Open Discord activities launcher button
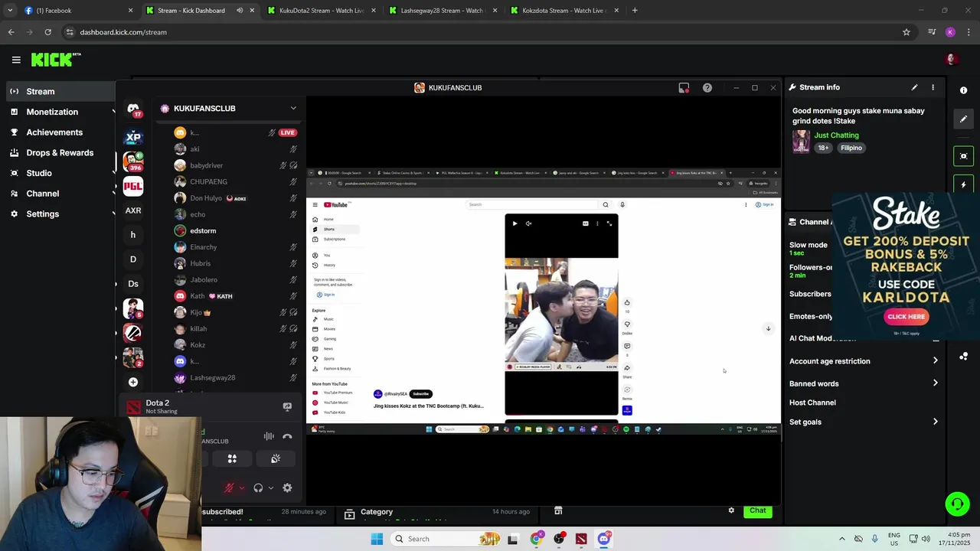 point(232,458)
